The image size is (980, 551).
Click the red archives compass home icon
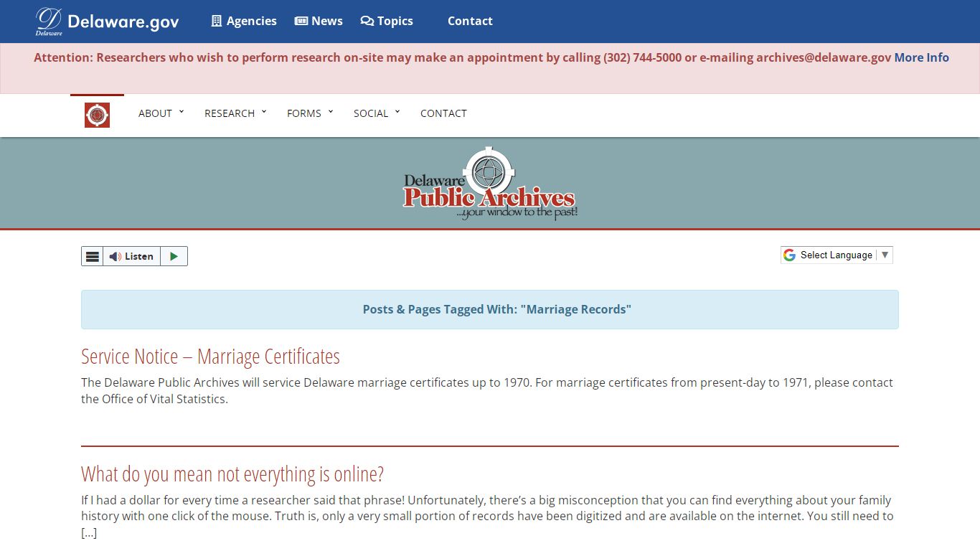tap(97, 115)
